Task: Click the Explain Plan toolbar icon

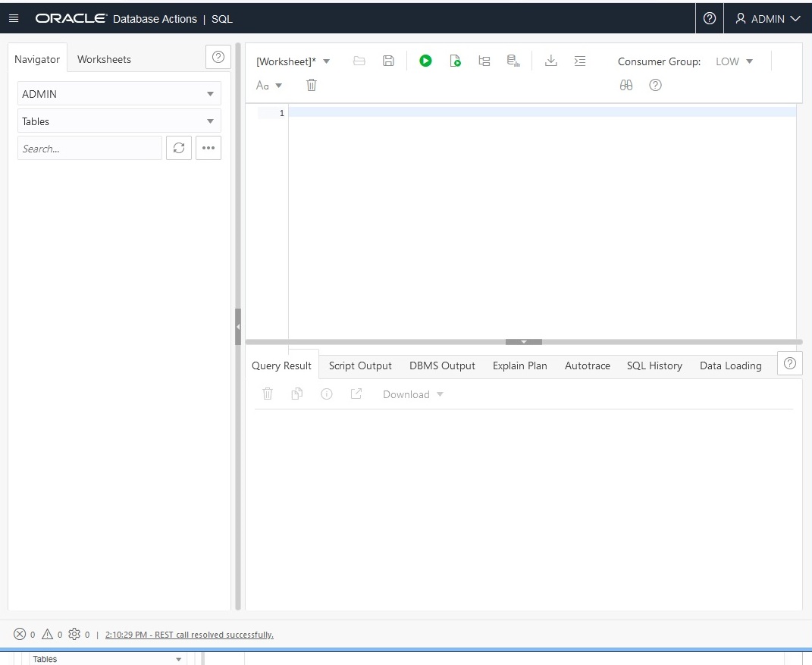Action: coord(484,61)
